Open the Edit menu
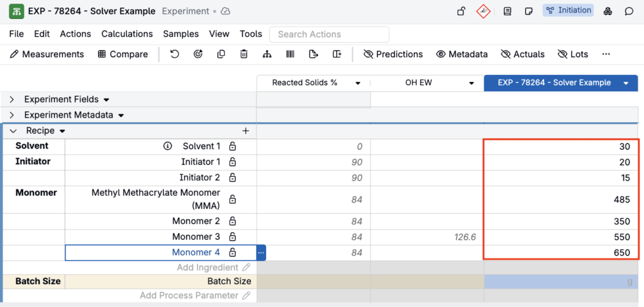 [42, 34]
